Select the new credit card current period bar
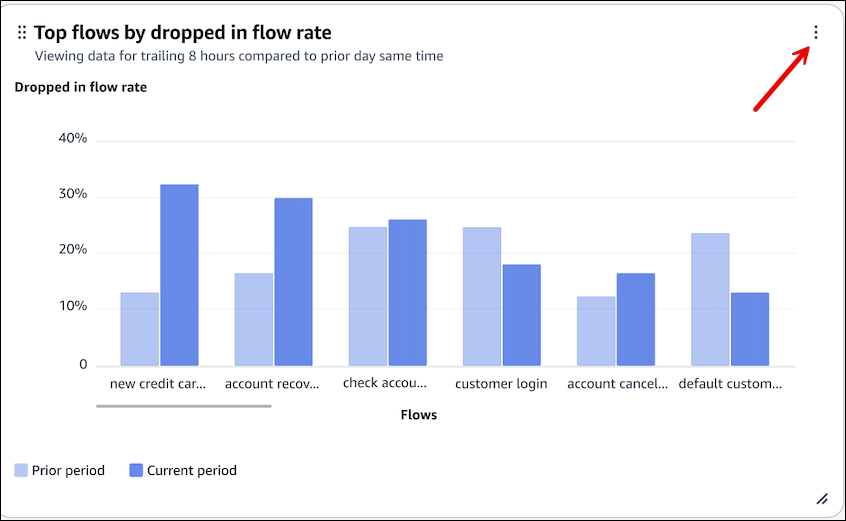The image size is (846, 521). tap(179, 275)
